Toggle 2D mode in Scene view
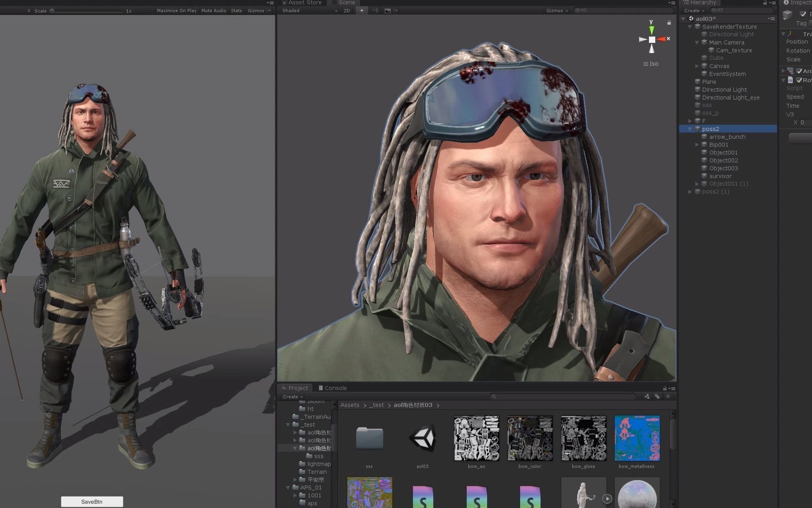The width and height of the screenshot is (812, 508). [x=346, y=11]
